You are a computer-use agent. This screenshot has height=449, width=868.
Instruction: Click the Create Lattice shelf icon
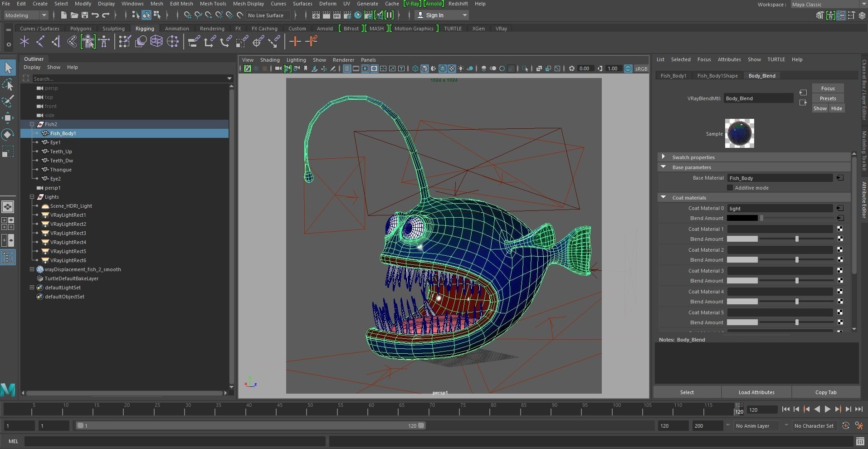156,42
